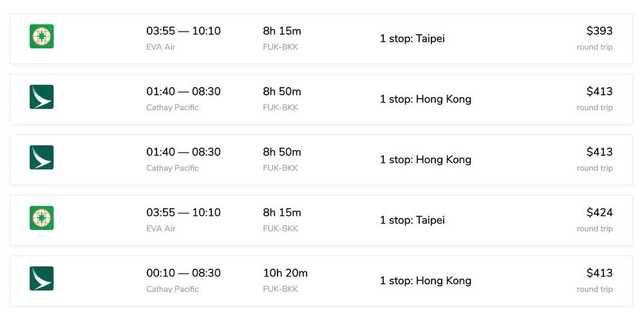Select the 8h 15m duration on the $424 flight
644x312 pixels.
(282, 213)
